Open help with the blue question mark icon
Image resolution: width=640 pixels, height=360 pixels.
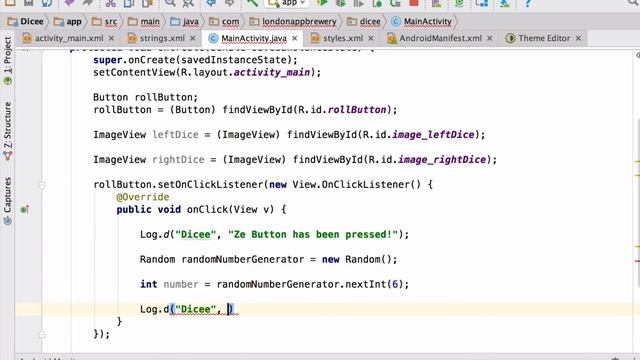528,3
